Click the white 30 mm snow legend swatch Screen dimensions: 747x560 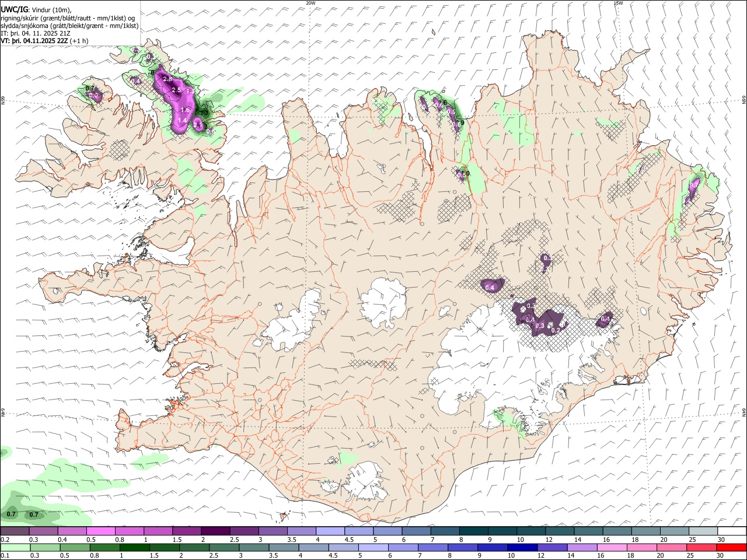(x=732, y=531)
